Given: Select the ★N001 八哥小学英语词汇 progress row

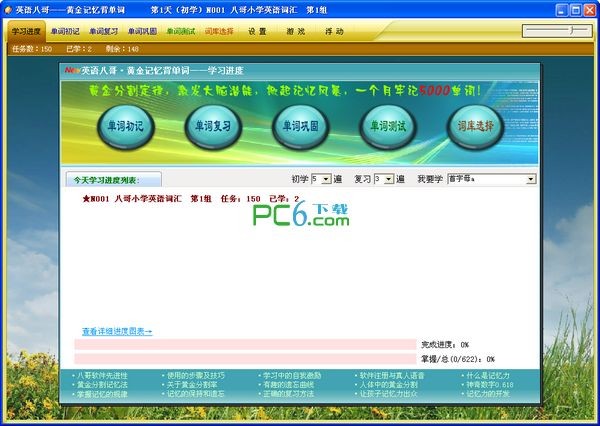Looking at the screenshot, I should coord(191,199).
